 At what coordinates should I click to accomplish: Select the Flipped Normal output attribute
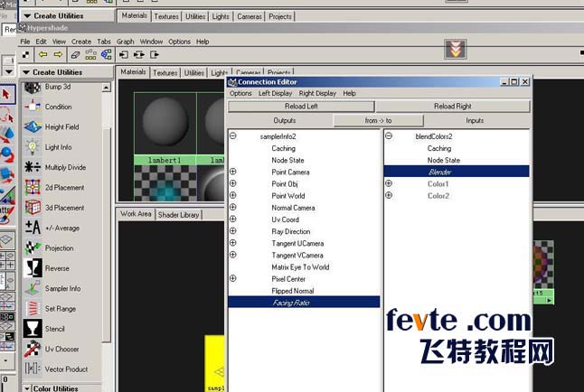[292, 291]
